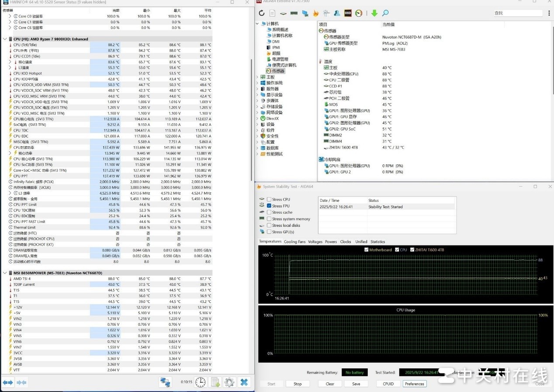
Task: Switch to the Cooling Fans tab
Action: [294, 242]
